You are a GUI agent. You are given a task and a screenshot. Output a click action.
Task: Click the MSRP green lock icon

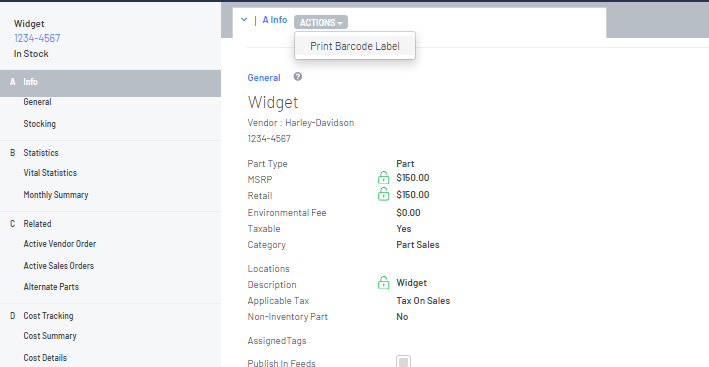coord(383,178)
